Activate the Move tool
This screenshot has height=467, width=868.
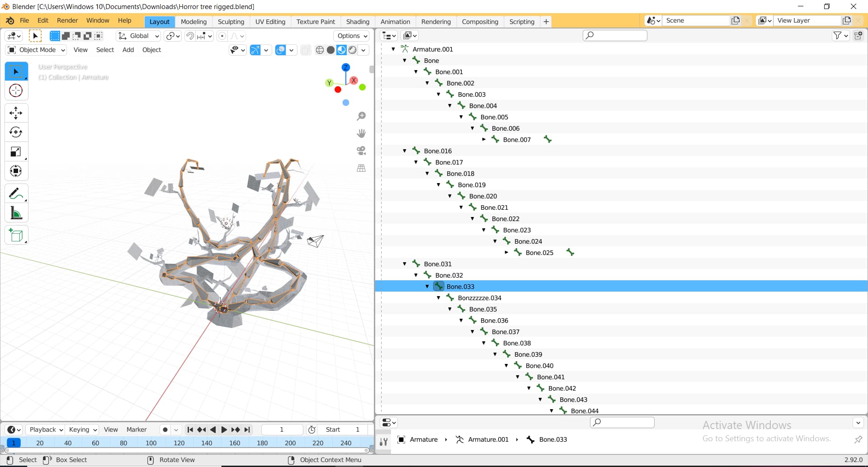(16, 113)
